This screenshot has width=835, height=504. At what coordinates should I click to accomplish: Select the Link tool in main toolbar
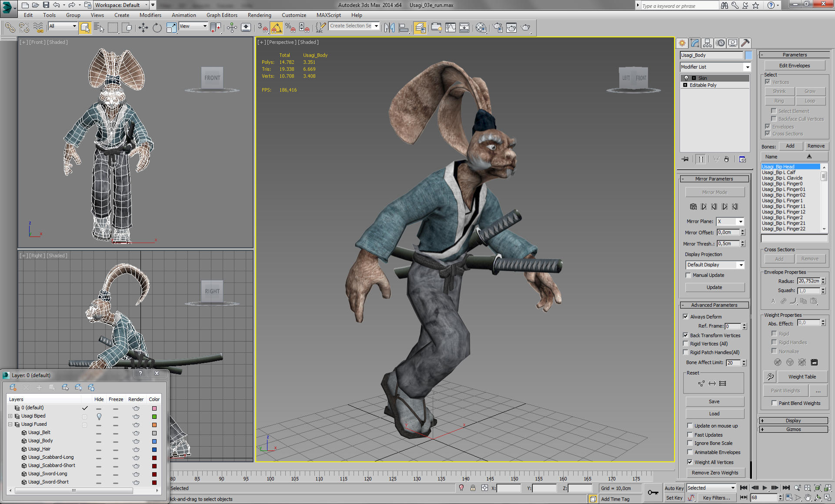(x=10, y=28)
